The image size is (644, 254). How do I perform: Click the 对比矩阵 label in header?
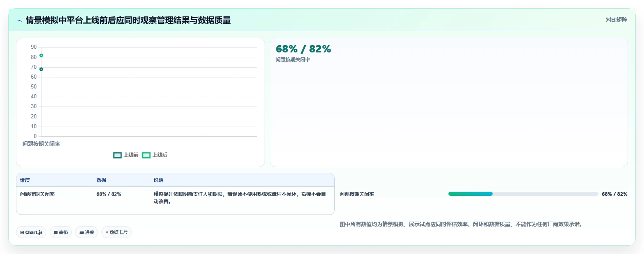pos(616,20)
